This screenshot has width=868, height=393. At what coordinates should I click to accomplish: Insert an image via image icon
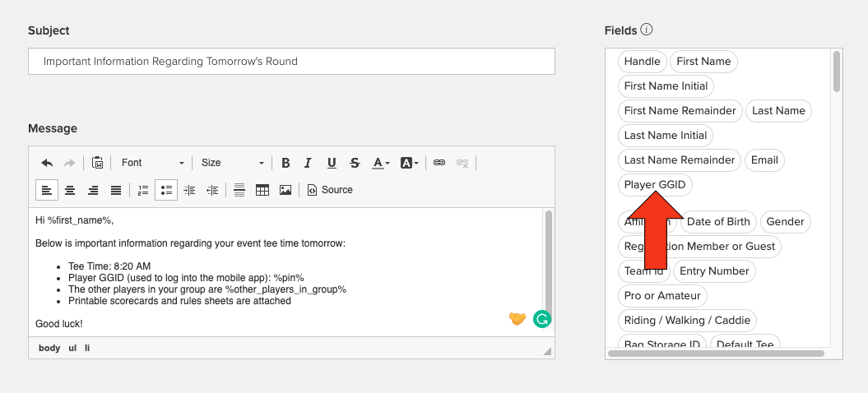point(285,190)
